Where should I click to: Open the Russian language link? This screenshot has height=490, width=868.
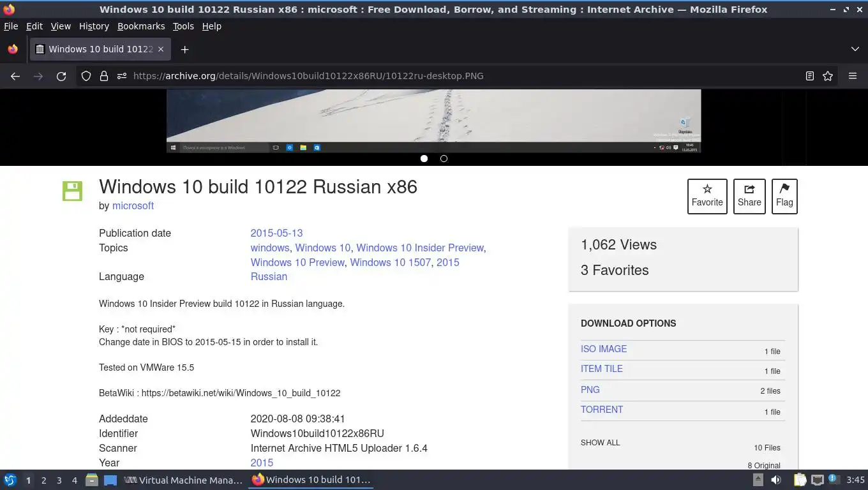coord(269,276)
